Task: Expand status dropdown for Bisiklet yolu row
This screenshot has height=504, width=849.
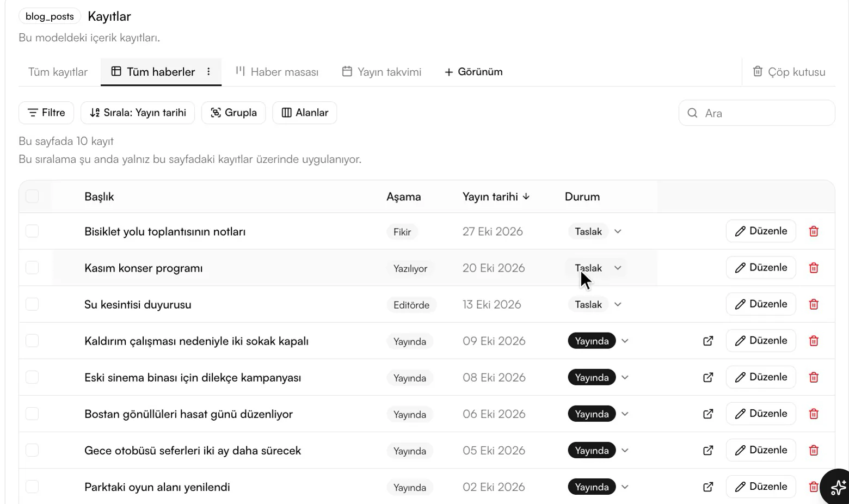Action: (618, 231)
